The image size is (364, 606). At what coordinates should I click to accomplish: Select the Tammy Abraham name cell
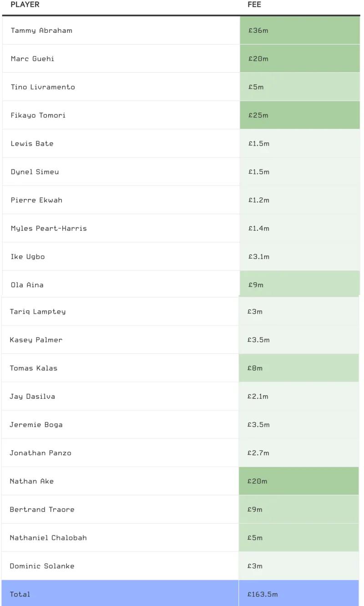[41, 31]
